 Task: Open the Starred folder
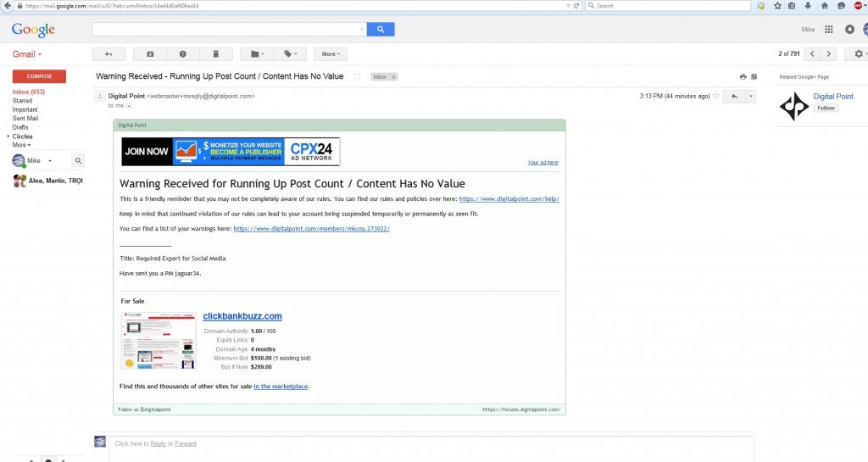[22, 101]
